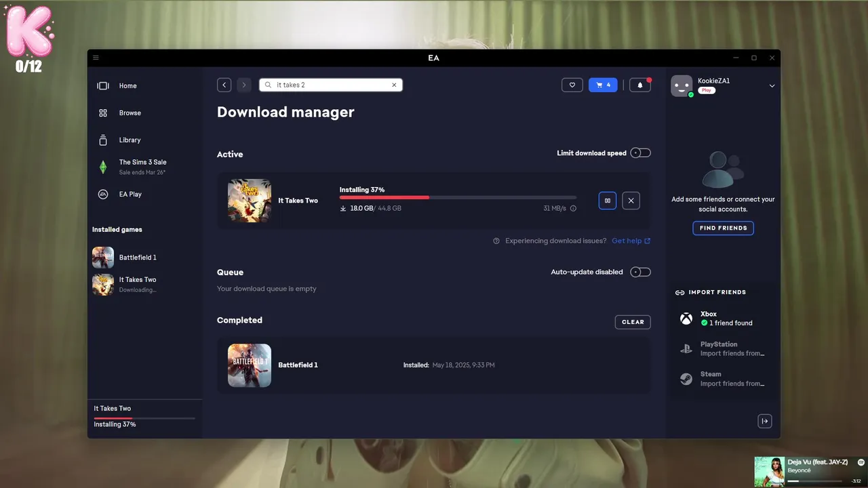
Task: Click the It Takes Two cover thumbnail in Active
Action: click(250, 201)
